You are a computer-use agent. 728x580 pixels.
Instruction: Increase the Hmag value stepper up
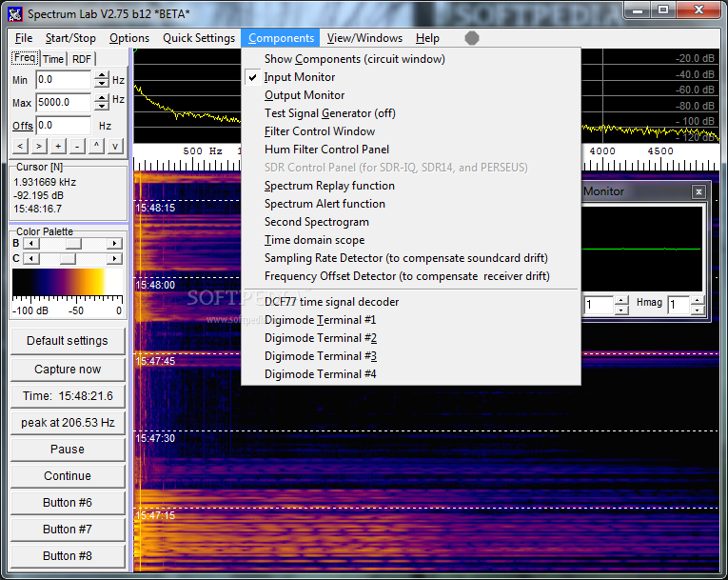[698, 300]
